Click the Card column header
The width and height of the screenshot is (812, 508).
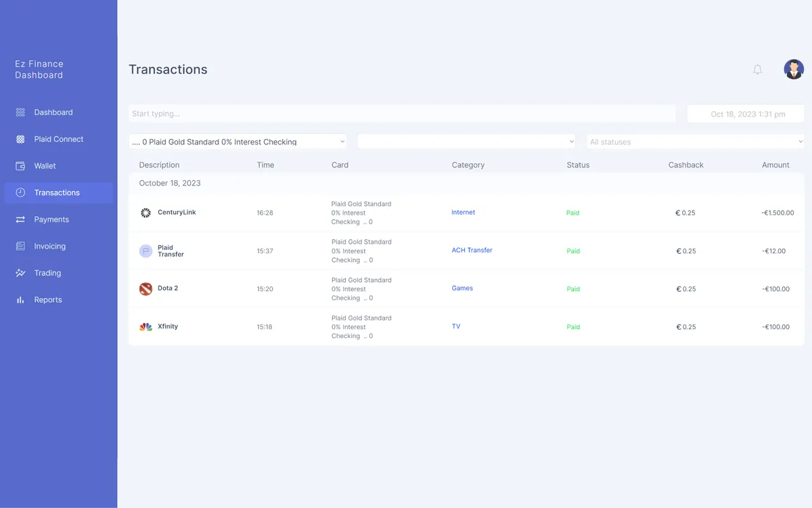[x=340, y=165]
